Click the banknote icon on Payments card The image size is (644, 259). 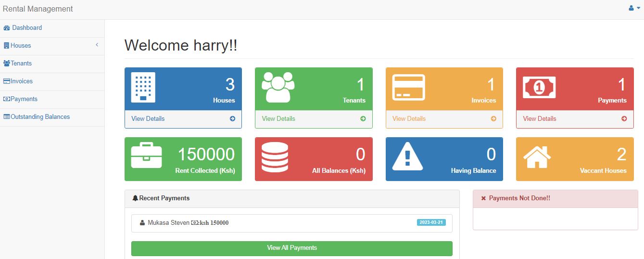(x=539, y=87)
